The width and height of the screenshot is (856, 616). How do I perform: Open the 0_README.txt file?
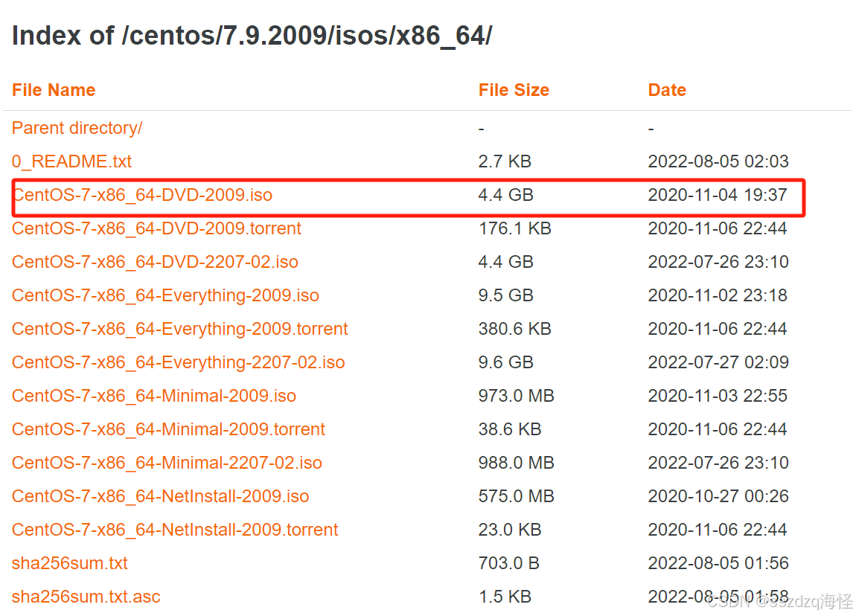71,161
